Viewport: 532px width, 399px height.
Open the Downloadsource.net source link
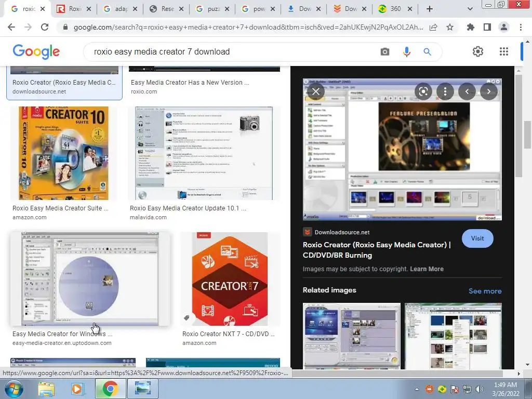[x=342, y=232]
